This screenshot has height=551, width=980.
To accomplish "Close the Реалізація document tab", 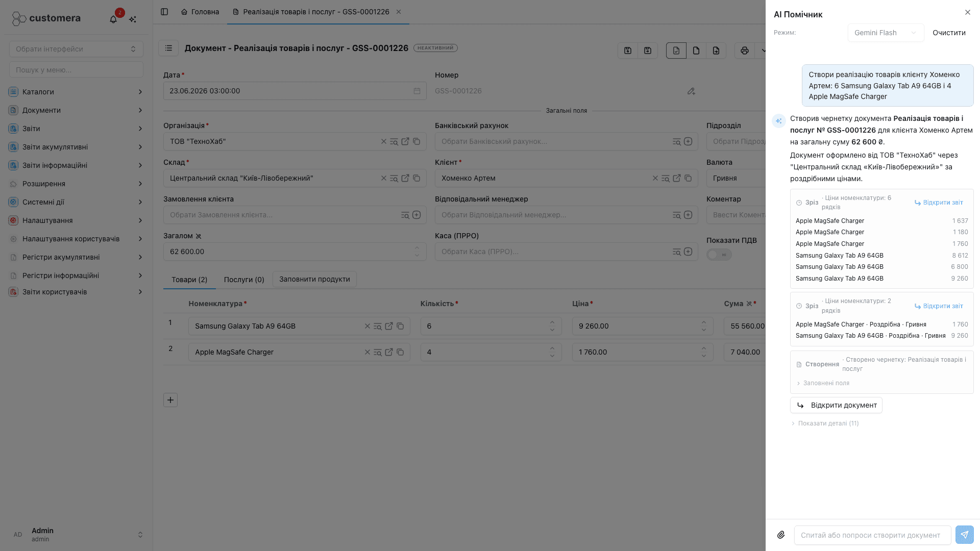I will pos(399,12).
